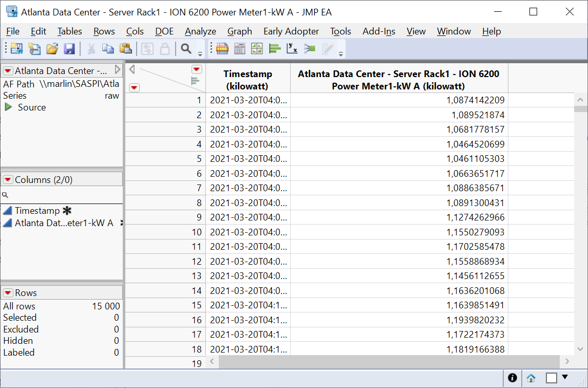Click the magnifier Search toolbar icon
The height and width of the screenshot is (388, 588).
[x=186, y=48]
